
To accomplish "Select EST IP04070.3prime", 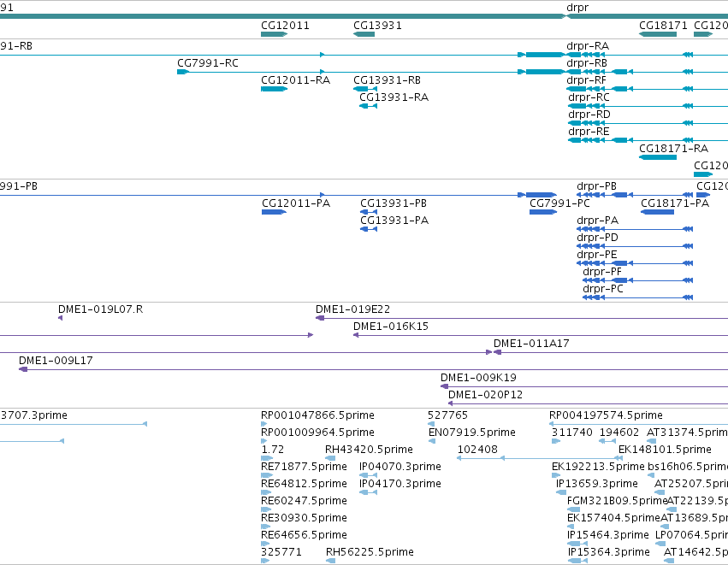I will pyautogui.click(x=368, y=475).
